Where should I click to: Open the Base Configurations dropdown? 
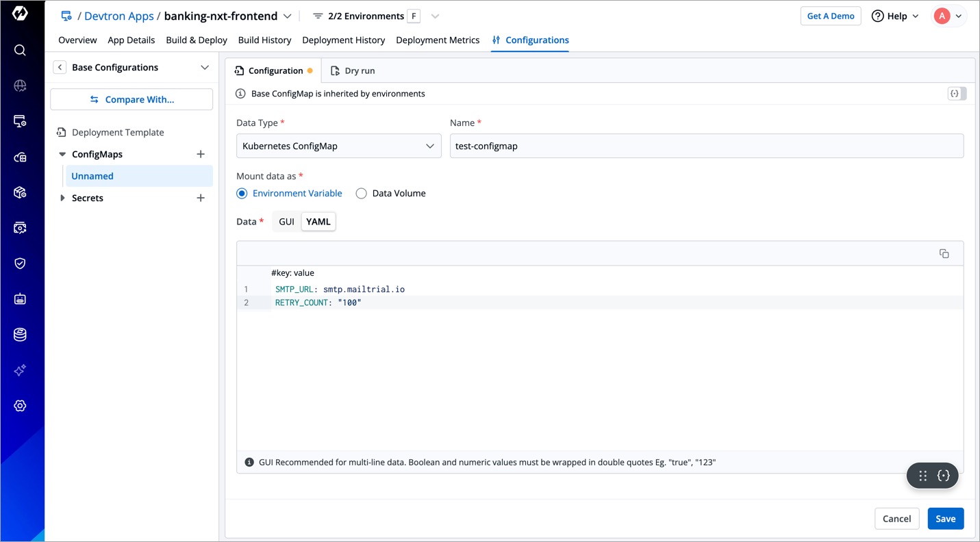click(204, 67)
